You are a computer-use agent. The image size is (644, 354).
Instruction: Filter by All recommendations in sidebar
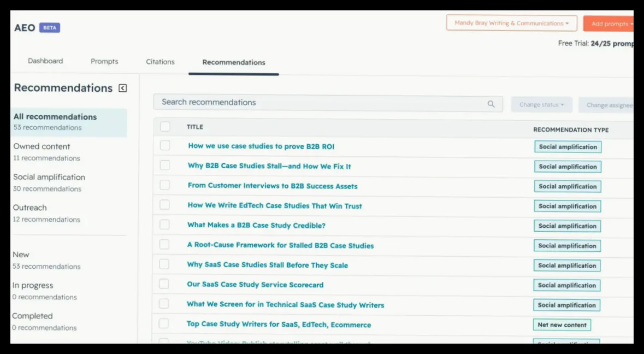click(x=69, y=122)
